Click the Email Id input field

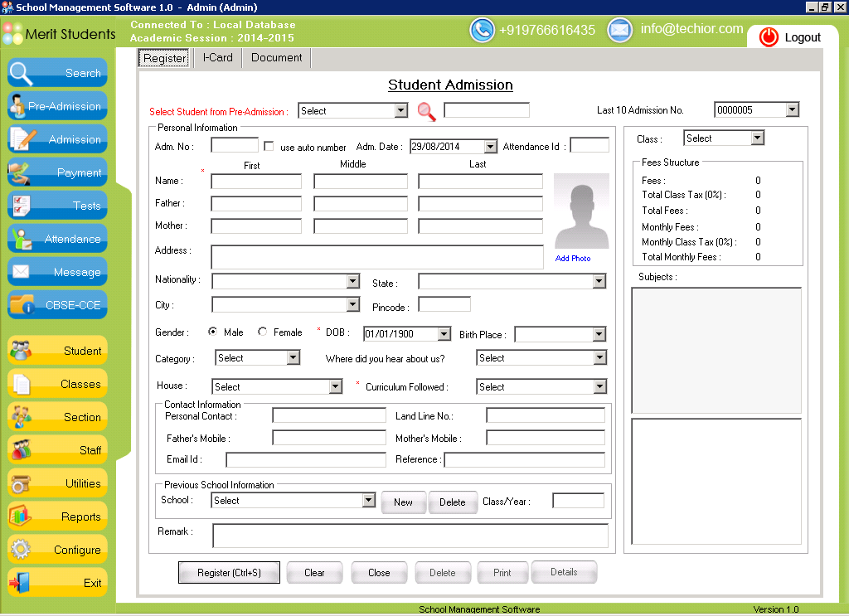point(306,459)
